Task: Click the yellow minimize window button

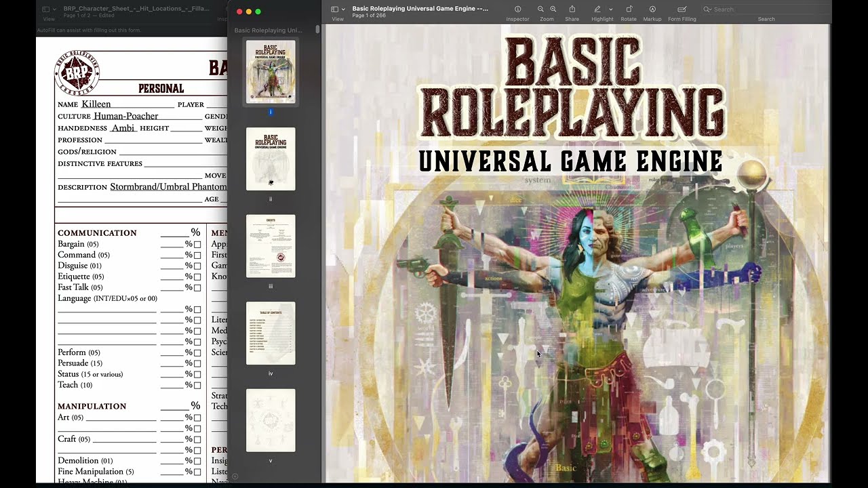Action: coord(249,12)
